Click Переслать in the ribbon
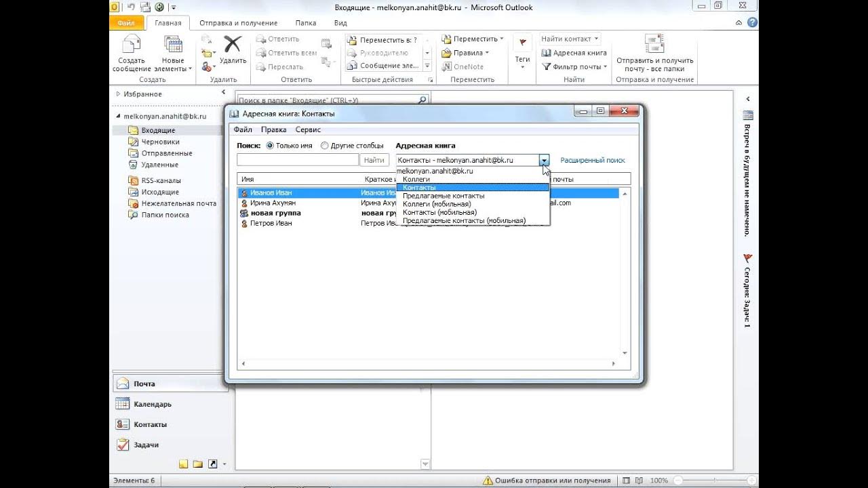The width and height of the screenshot is (868, 488). pos(280,66)
